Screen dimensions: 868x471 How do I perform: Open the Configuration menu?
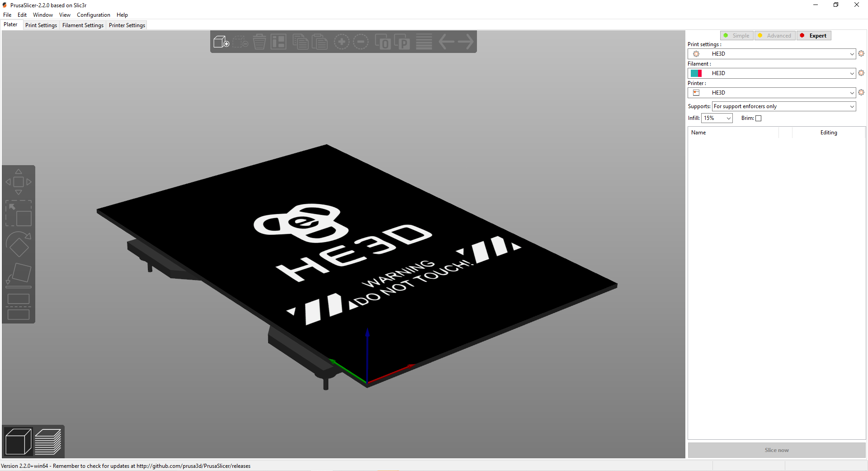pos(94,15)
